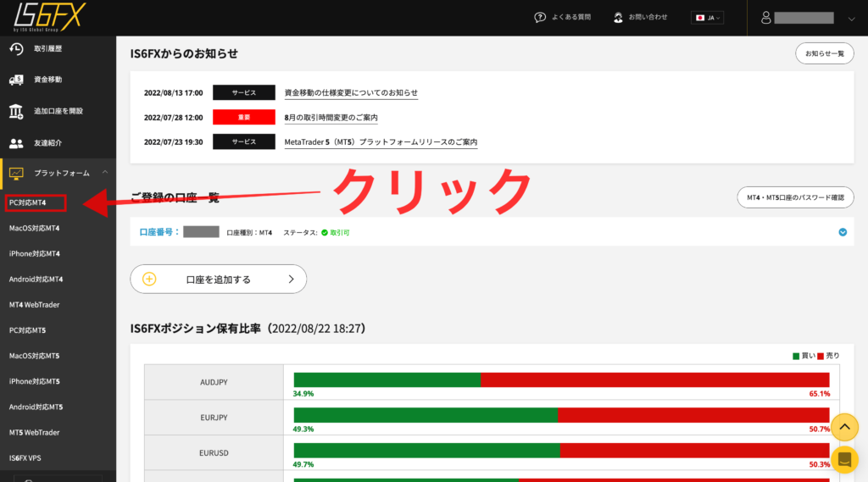This screenshot has width=868, height=482.
Task: Click the プラットフォーム chart icon
Action: click(16, 174)
